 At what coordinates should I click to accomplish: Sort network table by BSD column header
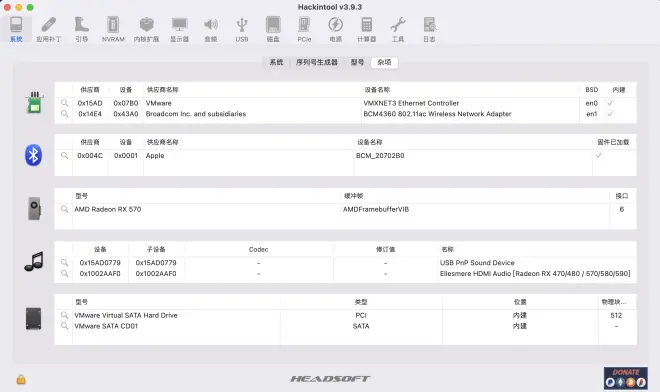(x=591, y=90)
